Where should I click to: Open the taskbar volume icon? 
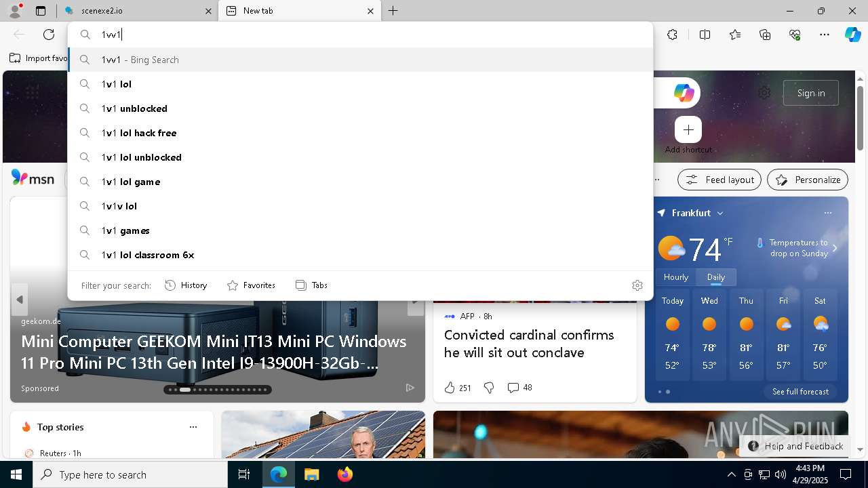tap(780, 474)
